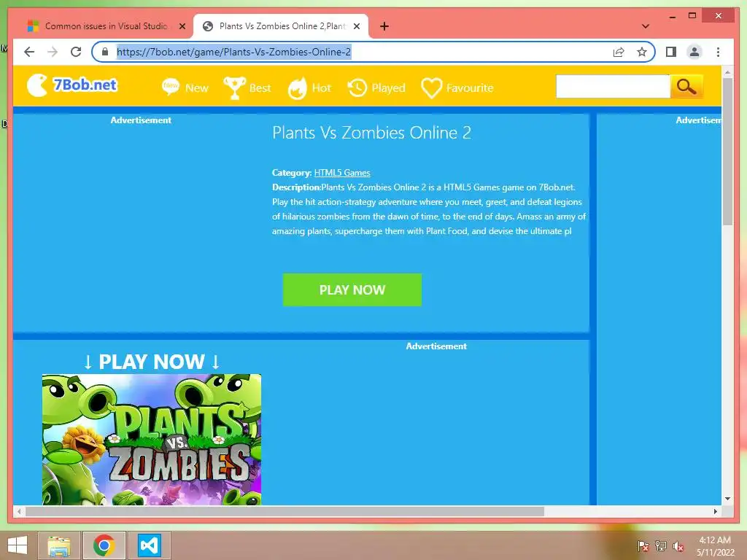Open the Played games menu item
Viewport: 747px width, 560px height.
(x=376, y=87)
